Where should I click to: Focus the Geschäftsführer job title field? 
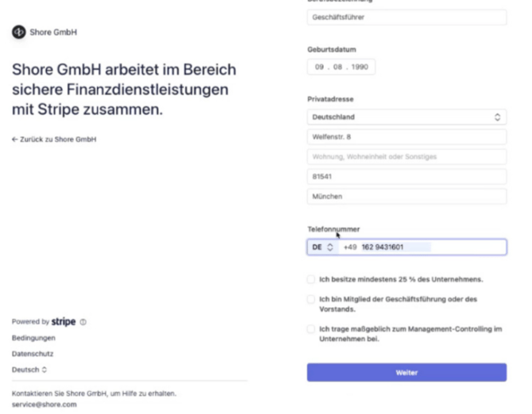point(407,17)
